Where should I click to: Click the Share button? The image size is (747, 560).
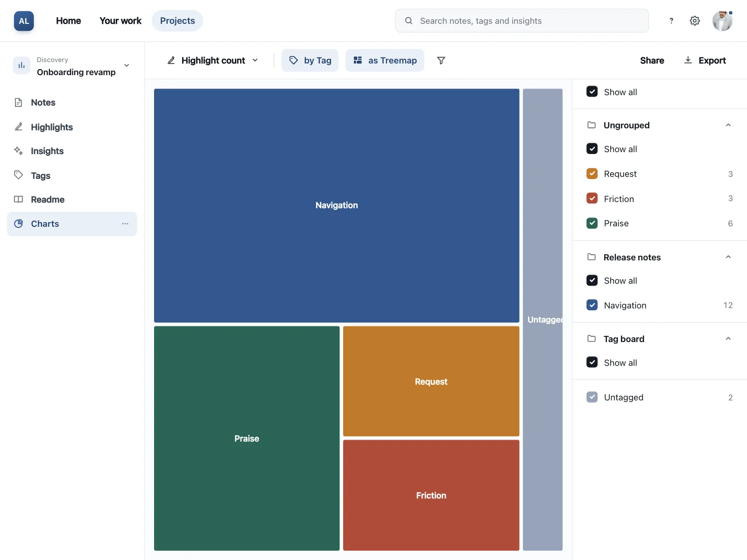pyautogui.click(x=652, y=60)
